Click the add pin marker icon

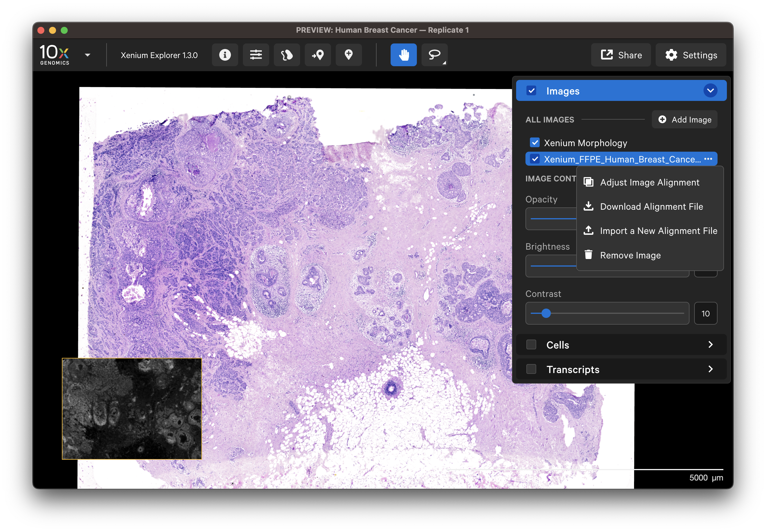349,55
